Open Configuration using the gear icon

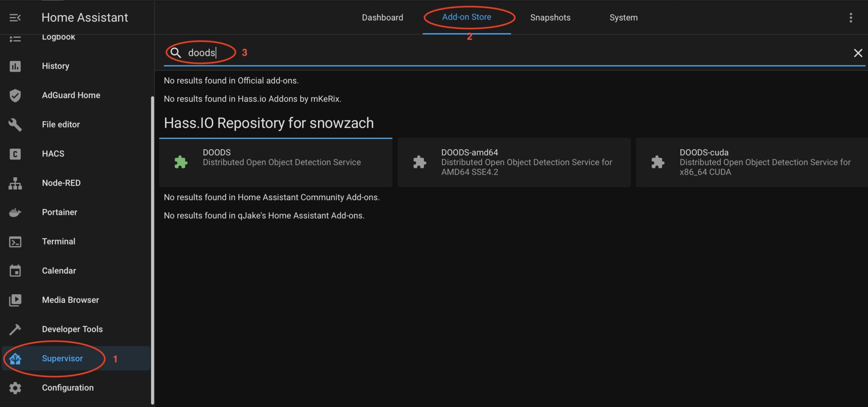coord(15,388)
